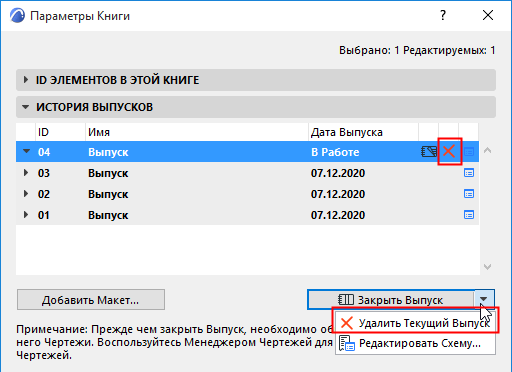
Task: Open the details icon for issue 01
Action: point(469,215)
